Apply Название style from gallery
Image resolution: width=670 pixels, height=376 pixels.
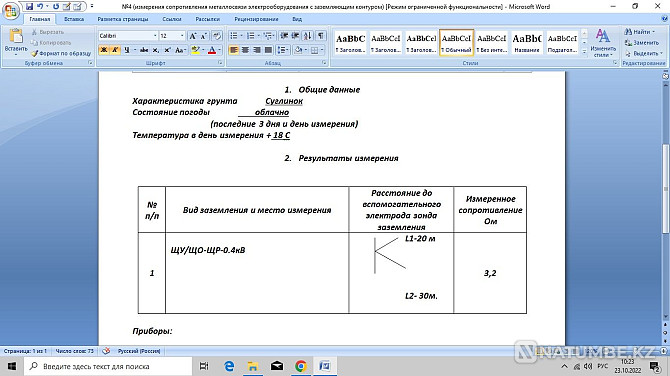coord(527,43)
